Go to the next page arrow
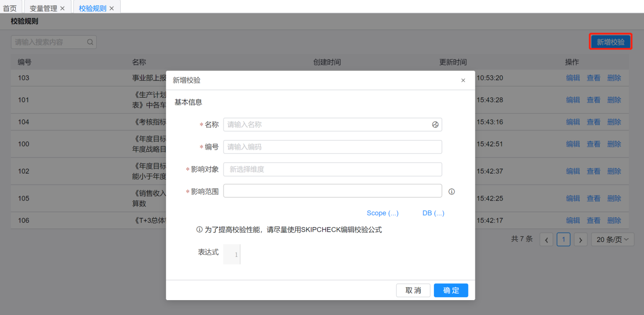This screenshot has height=315, width=644. point(580,240)
